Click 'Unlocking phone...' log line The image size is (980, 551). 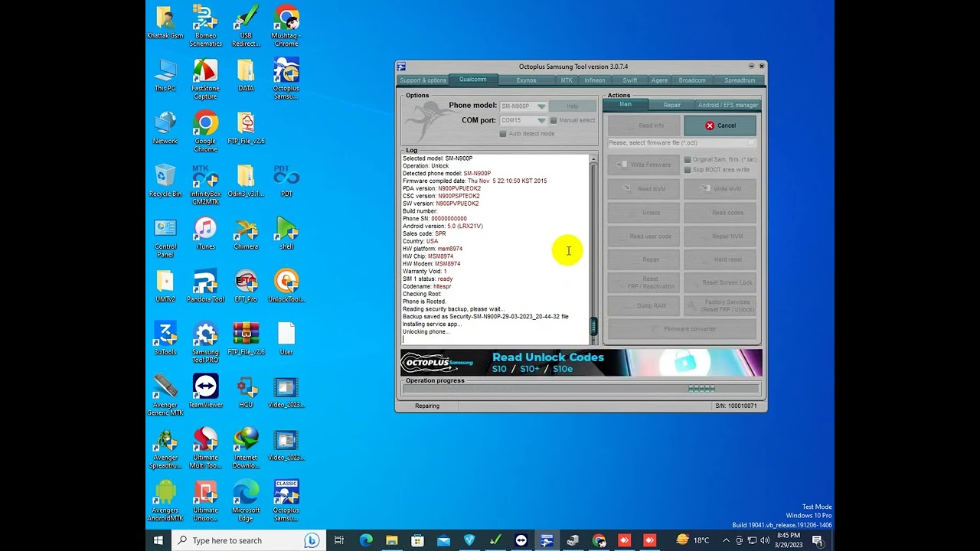426,332
